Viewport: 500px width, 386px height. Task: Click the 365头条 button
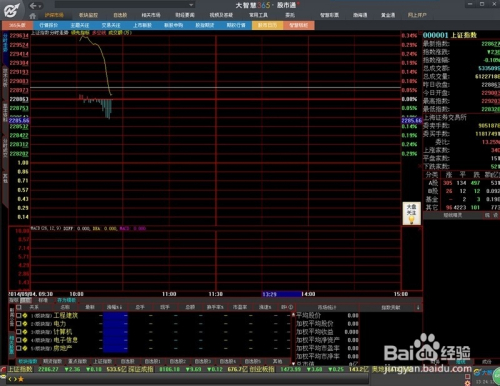[17, 25]
